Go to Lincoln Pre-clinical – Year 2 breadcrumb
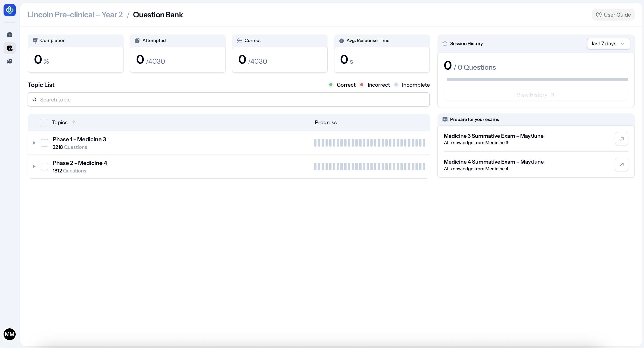 pyautogui.click(x=75, y=15)
